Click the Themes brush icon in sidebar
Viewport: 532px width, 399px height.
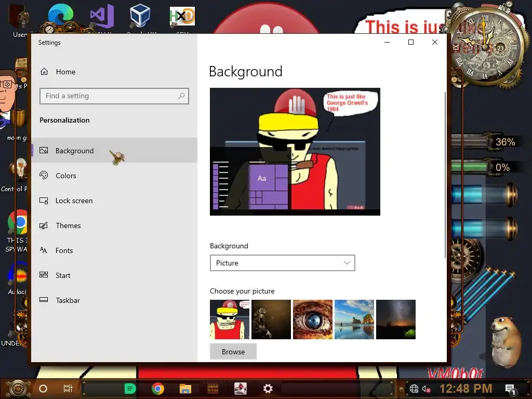(44, 225)
